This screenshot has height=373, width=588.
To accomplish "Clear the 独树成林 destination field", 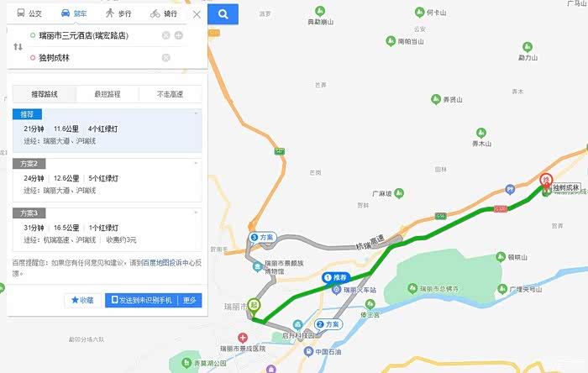I will click(165, 58).
